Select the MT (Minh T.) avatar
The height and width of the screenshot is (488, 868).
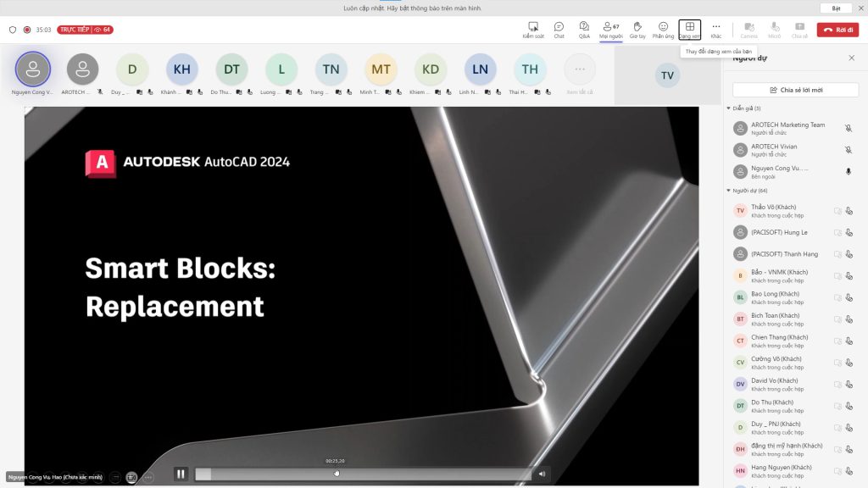381,69
